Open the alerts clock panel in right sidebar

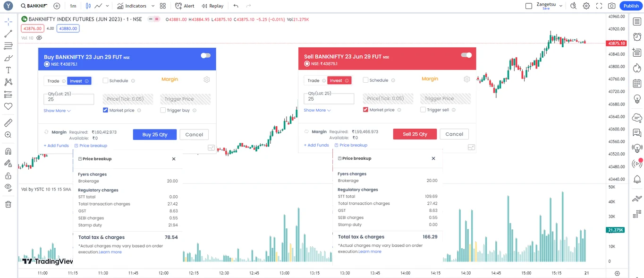637,37
